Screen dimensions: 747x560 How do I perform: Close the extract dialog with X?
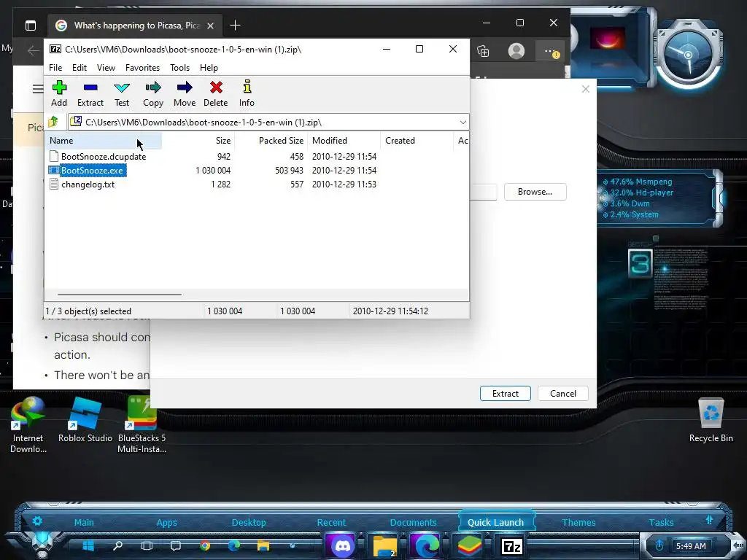tap(586, 89)
